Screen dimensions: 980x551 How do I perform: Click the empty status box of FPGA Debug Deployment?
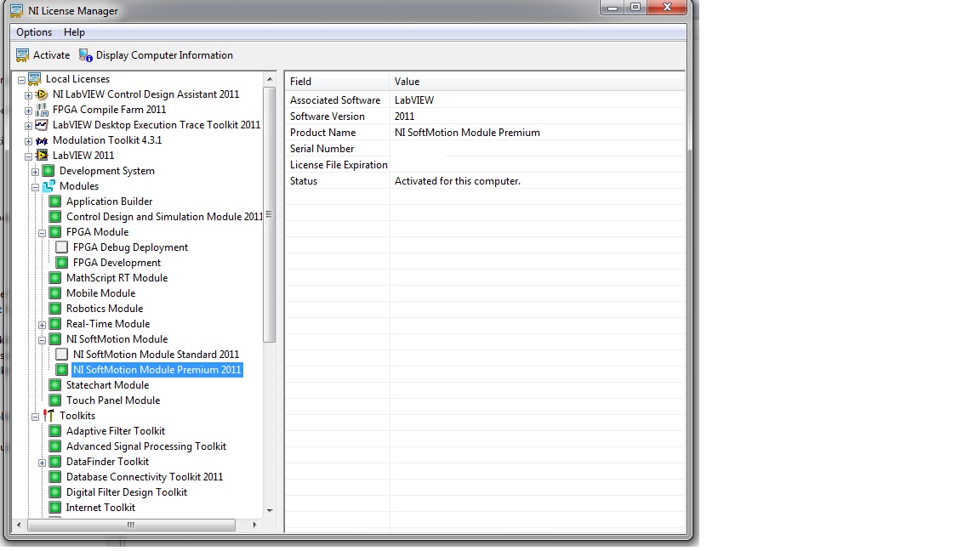coord(62,247)
